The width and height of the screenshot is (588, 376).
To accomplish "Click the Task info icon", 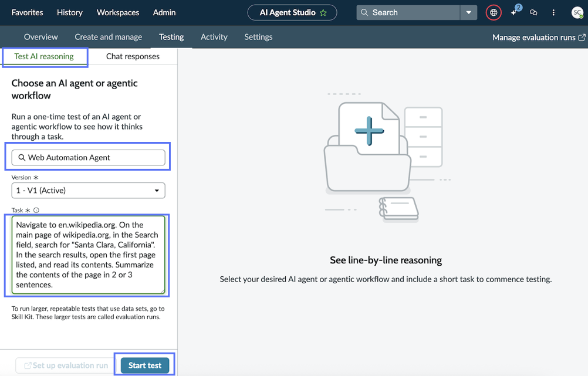I will (x=36, y=211).
